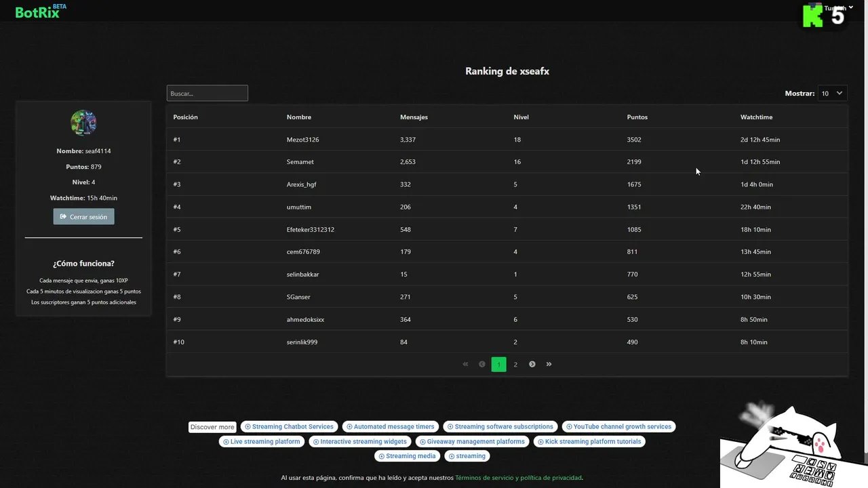The height and width of the screenshot is (488, 868).
Task: Click the Ranking de xseafx heading
Action: [507, 71]
